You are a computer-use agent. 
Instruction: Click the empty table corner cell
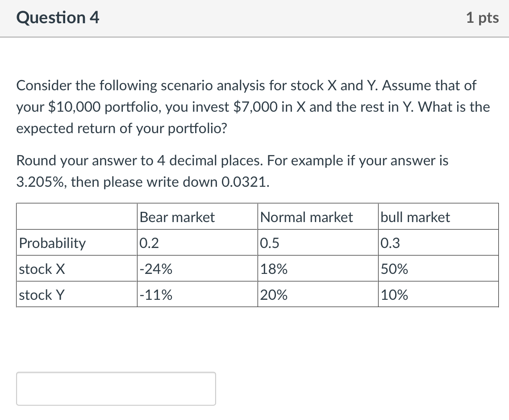coord(76,216)
